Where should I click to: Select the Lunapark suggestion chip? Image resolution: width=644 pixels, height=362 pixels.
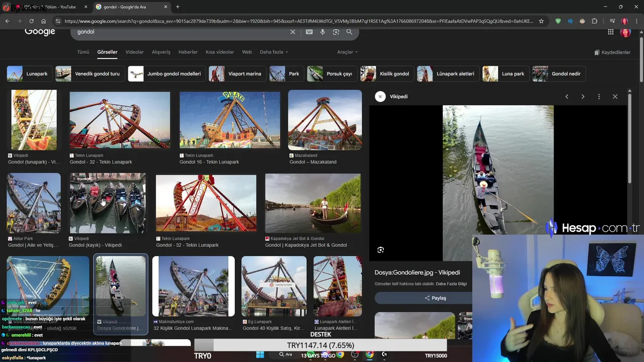29,74
